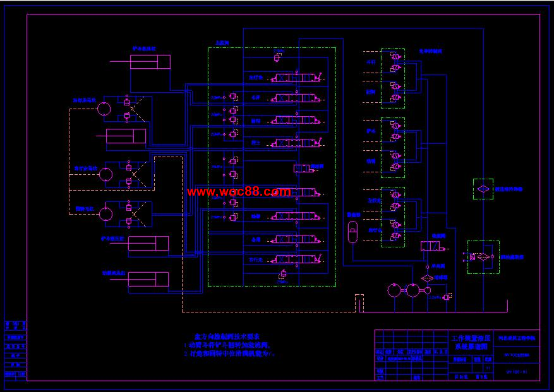Image resolution: width=554 pixels, height=392 pixels.
Task: Click the 右行走 directional valve symbol
Action: coord(296,259)
